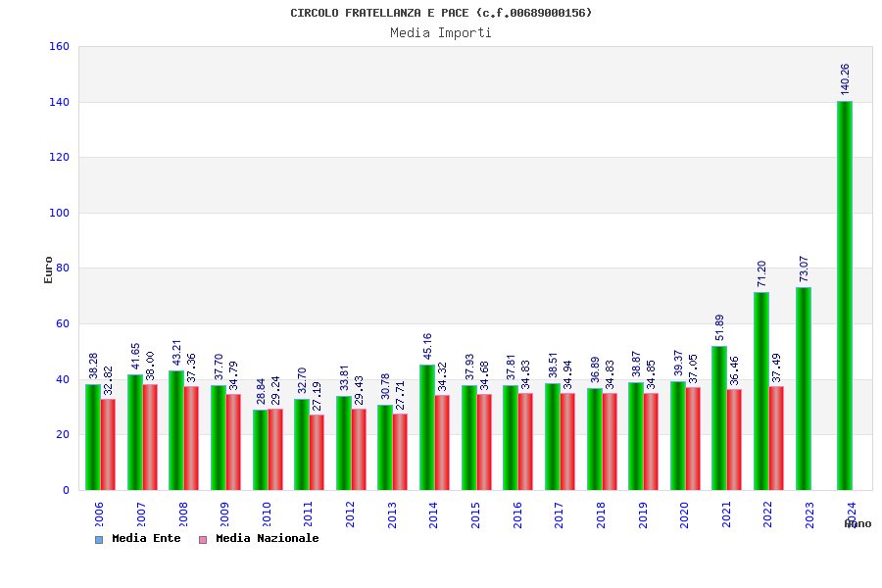The image size is (882, 588).
Task: Click the value label 27.19
Action: coord(317,396)
